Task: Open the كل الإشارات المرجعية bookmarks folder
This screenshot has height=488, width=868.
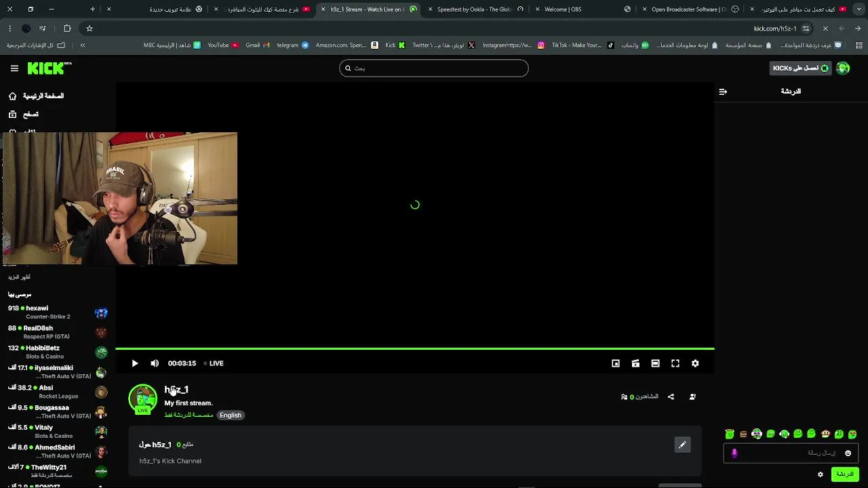Action: point(36,45)
